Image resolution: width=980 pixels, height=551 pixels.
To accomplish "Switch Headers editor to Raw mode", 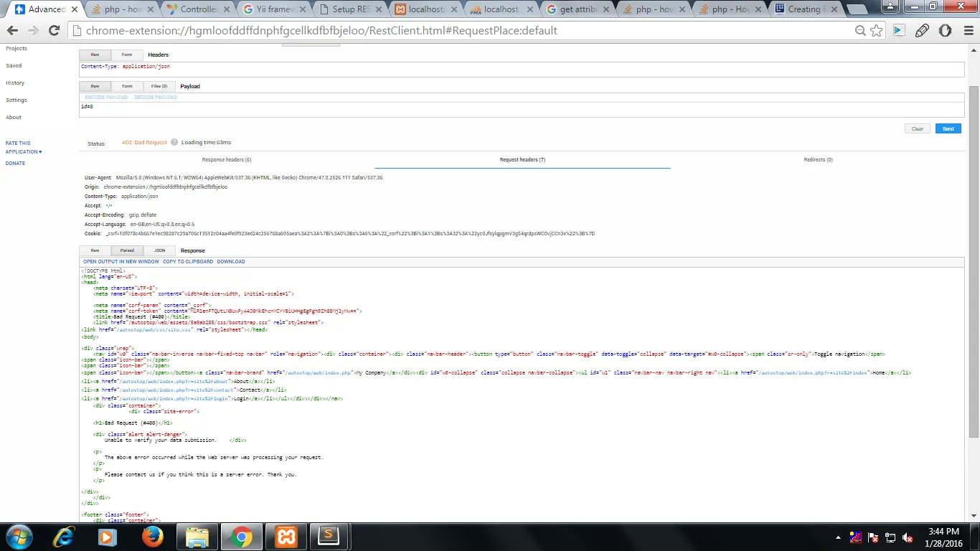I will (x=95, y=55).
